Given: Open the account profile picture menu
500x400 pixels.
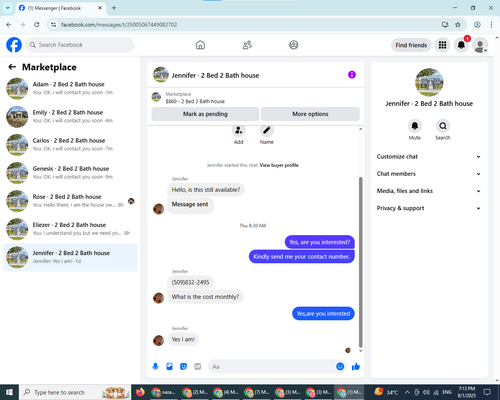Looking at the screenshot, I should click(x=480, y=45).
